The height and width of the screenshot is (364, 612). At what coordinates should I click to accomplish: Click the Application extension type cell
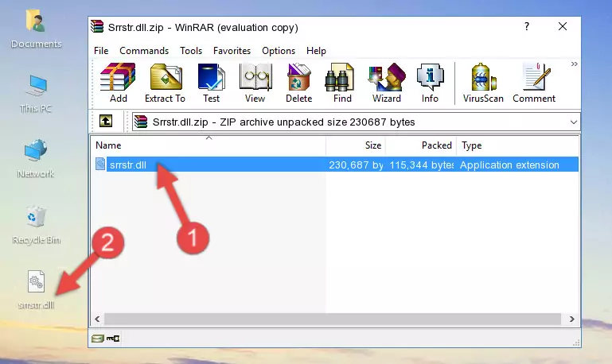pyautogui.click(x=509, y=165)
